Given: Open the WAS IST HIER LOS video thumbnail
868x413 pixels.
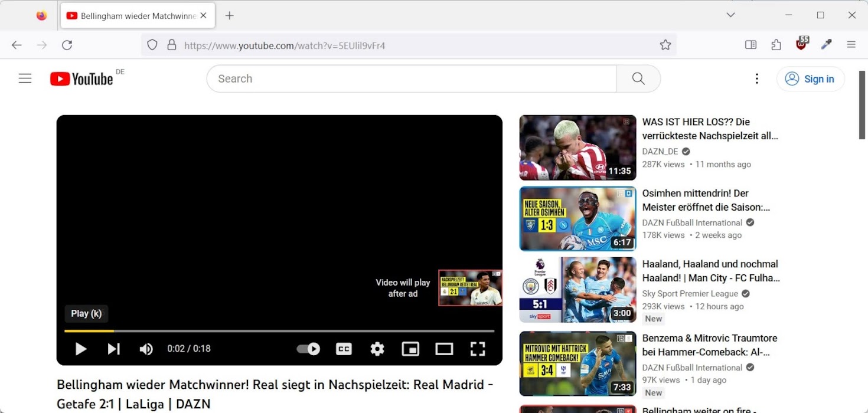Looking at the screenshot, I should pyautogui.click(x=577, y=147).
